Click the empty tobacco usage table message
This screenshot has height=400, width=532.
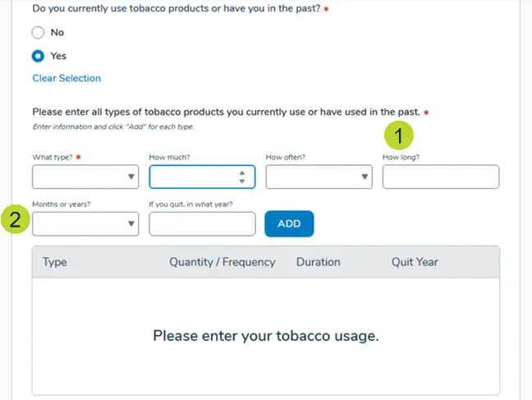265,336
